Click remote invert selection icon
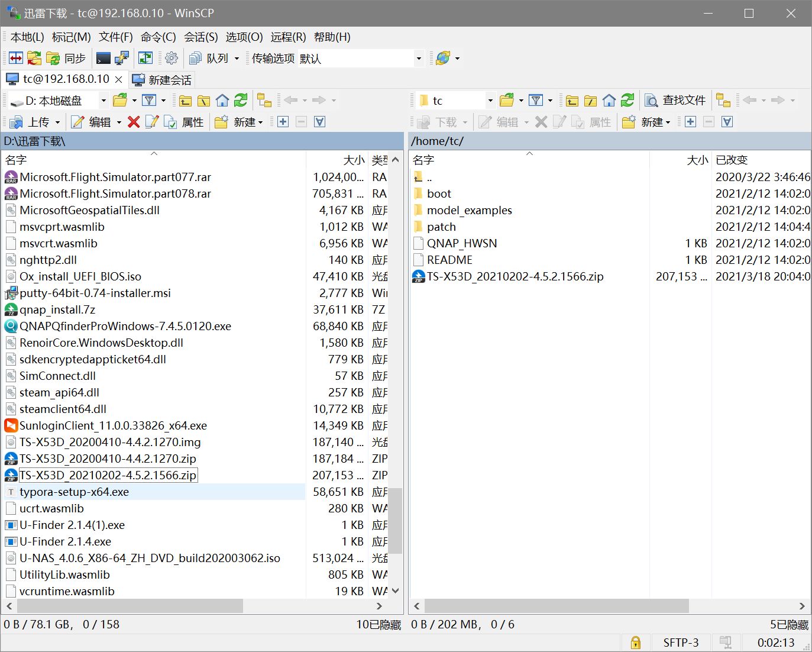Screen dimensions: 812x652 pyautogui.click(x=727, y=122)
